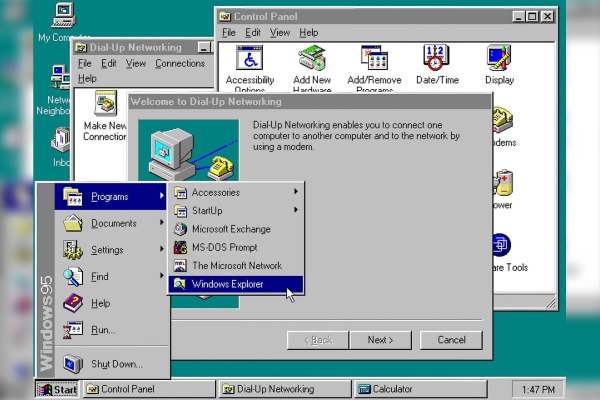This screenshot has width=600, height=400.
Task: Select Inbox desktop icon
Action: point(61,147)
